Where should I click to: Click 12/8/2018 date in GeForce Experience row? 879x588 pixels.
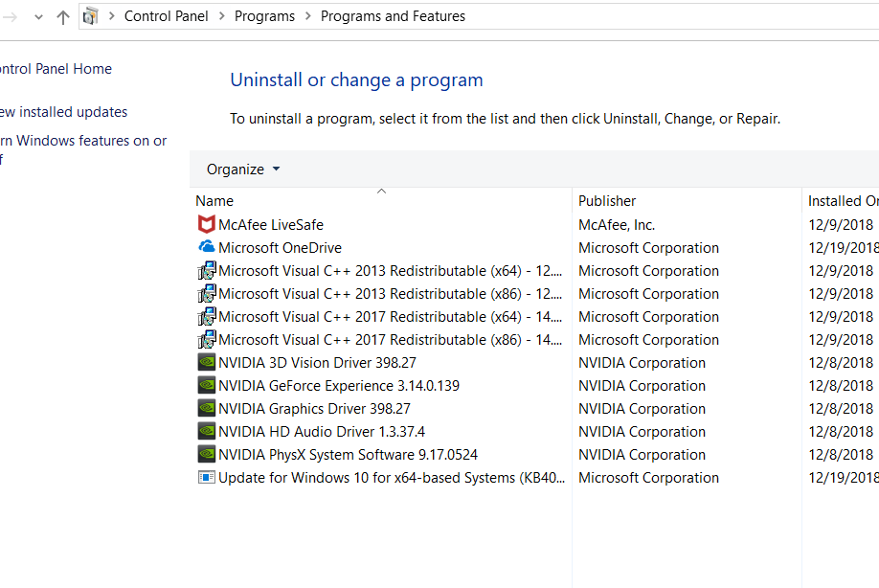tap(841, 386)
